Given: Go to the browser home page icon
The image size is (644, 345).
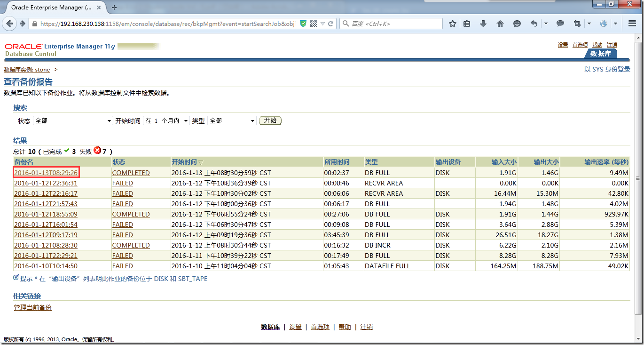Looking at the screenshot, I should point(500,24).
